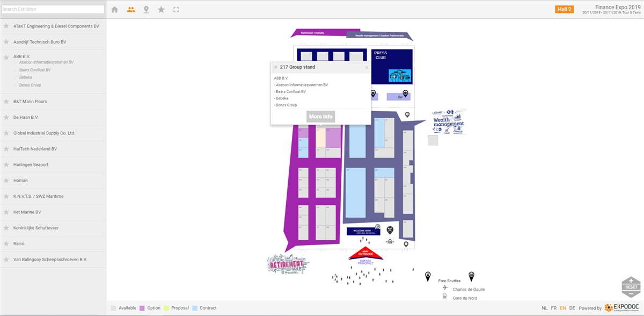Reset the floor plan view
The width and height of the screenshot is (644, 316).
(x=631, y=288)
